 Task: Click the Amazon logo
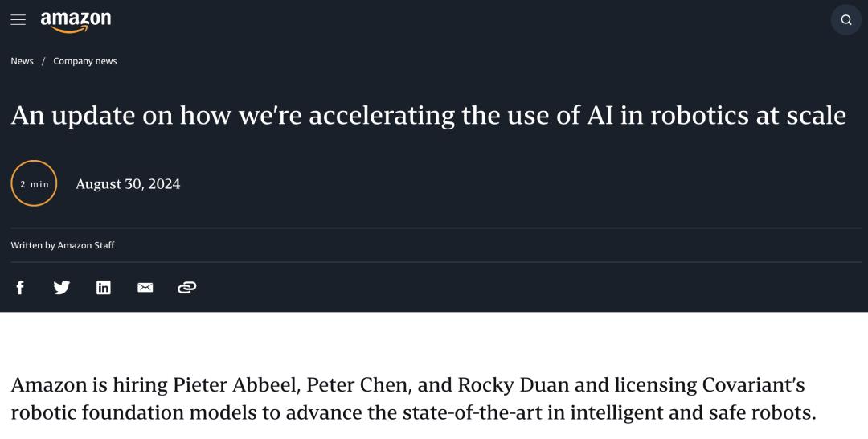point(76,21)
